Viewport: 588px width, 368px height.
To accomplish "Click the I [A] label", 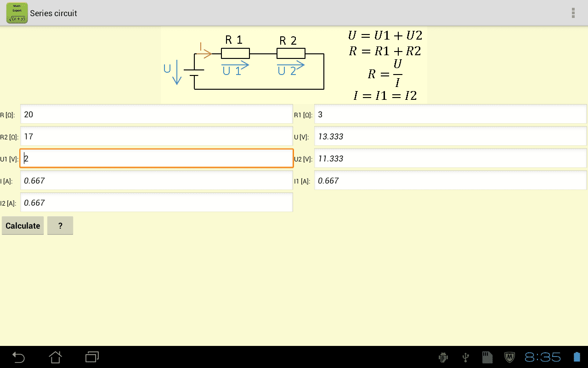I will click(x=6, y=181).
